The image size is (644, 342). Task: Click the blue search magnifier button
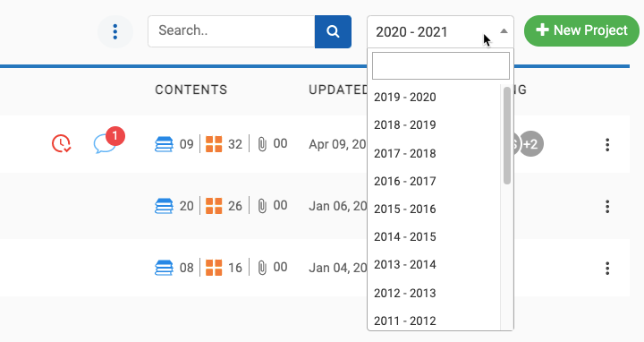(x=333, y=31)
